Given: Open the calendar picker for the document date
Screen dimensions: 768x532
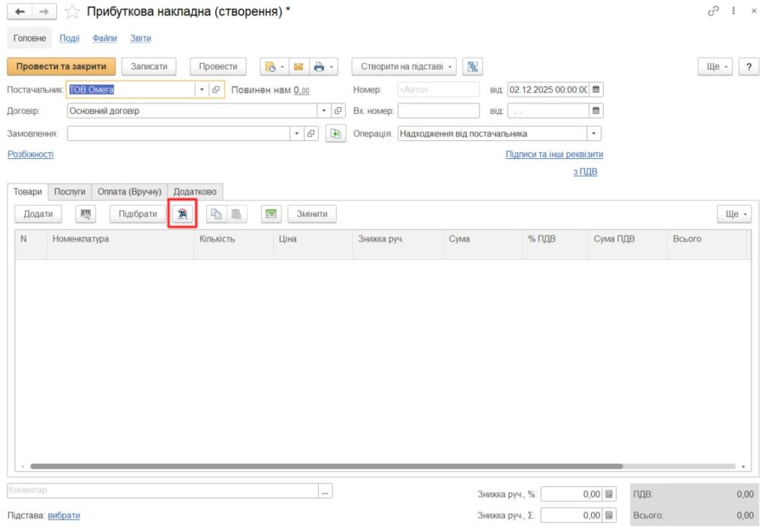Looking at the screenshot, I should (x=596, y=89).
